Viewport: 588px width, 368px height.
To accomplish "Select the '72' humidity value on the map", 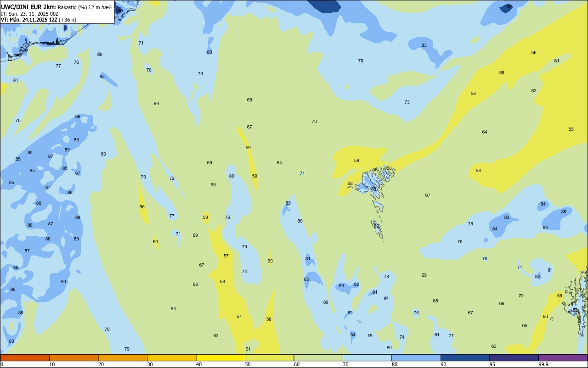I will pos(172,178).
